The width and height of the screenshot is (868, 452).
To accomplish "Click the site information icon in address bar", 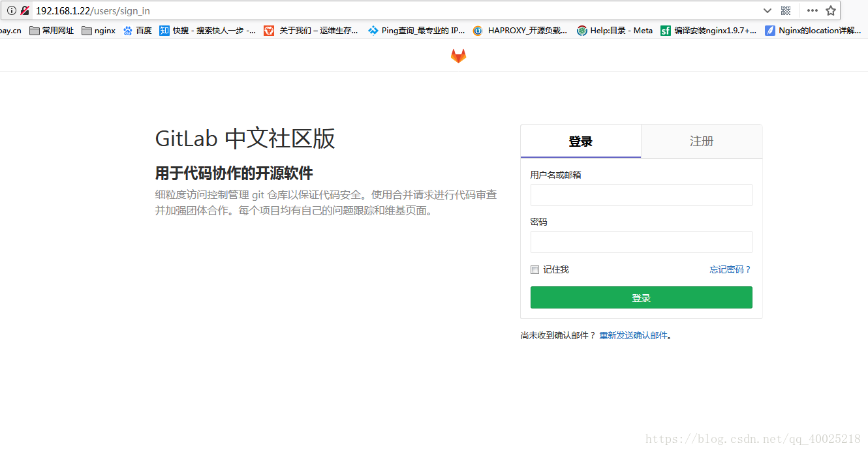I will (x=12, y=10).
